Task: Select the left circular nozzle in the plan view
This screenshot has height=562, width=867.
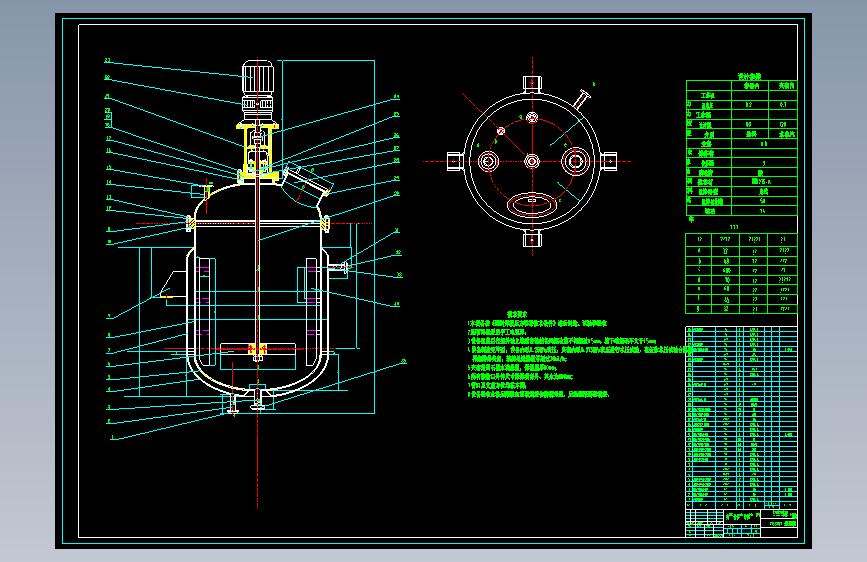Action: click(x=488, y=162)
